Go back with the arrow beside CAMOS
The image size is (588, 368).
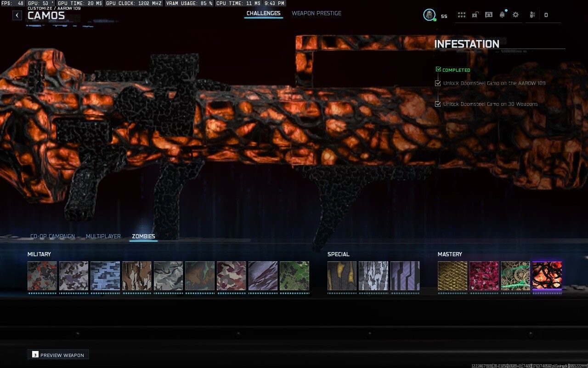point(17,15)
